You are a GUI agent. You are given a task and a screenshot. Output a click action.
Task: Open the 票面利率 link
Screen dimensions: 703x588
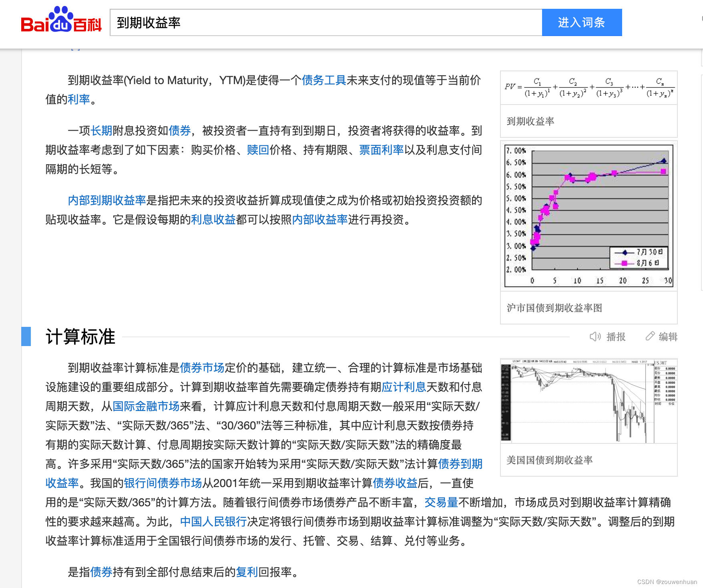pos(382,150)
